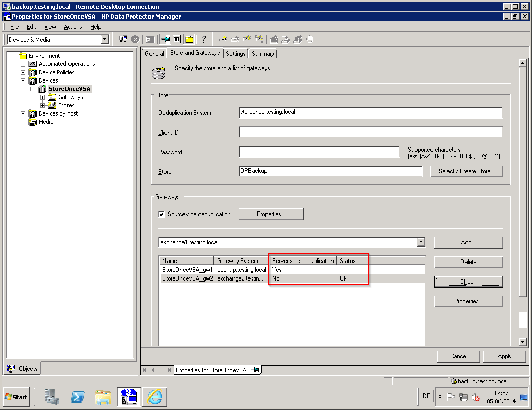Click the scroll down arrow of properties panel
532x410 pixels.
(x=523, y=342)
